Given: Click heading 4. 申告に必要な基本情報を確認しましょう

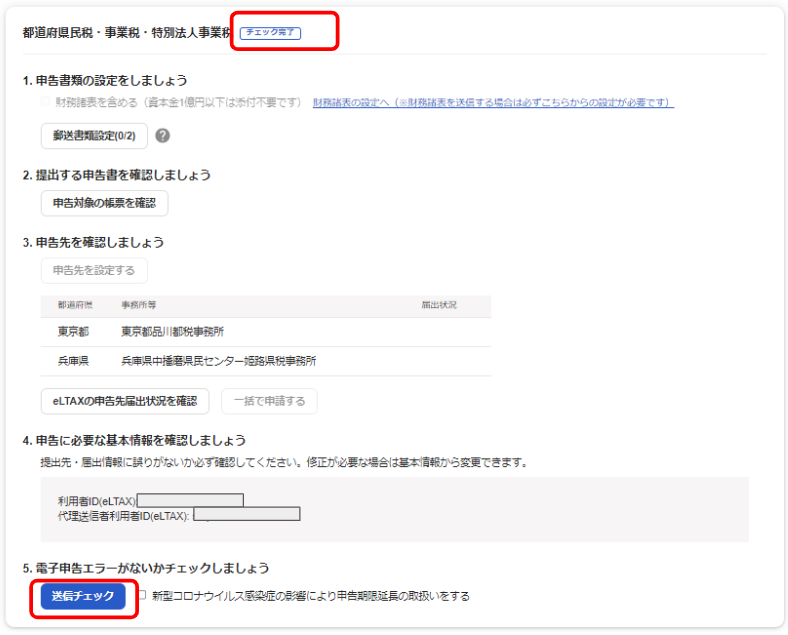Looking at the screenshot, I should 134,440.
